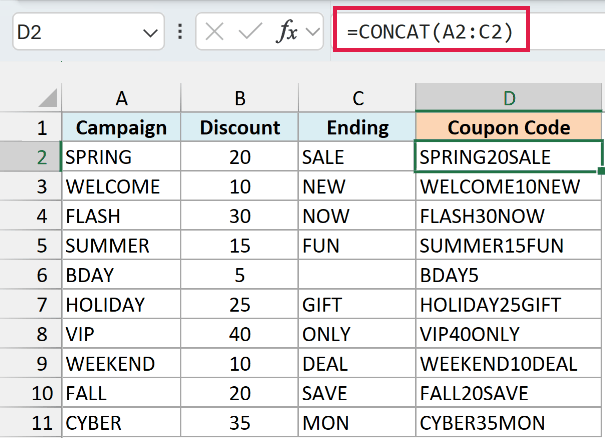Select column C header
The height and width of the screenshot is (438, 605).
point(357,98)
